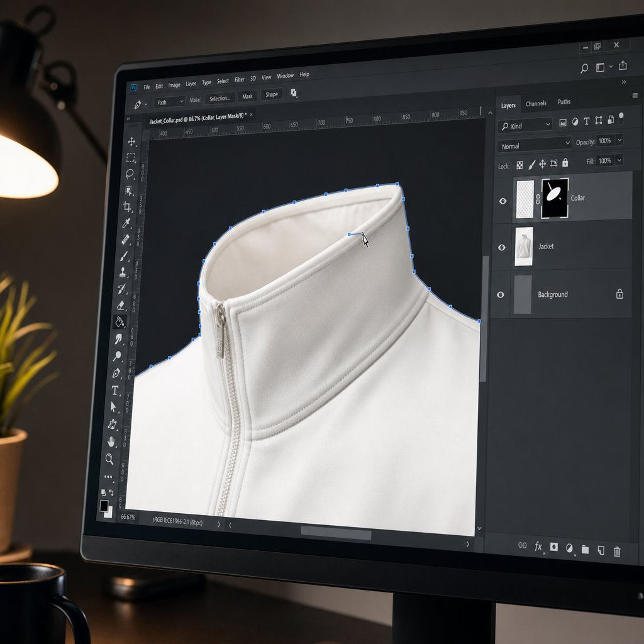Select the Zoom tool in the toolbar
644x644 pixels.
click(109, 458)
